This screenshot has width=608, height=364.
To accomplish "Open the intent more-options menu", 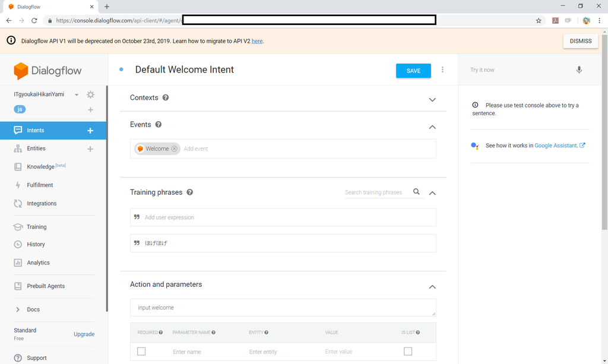I will tap(442, 70).
